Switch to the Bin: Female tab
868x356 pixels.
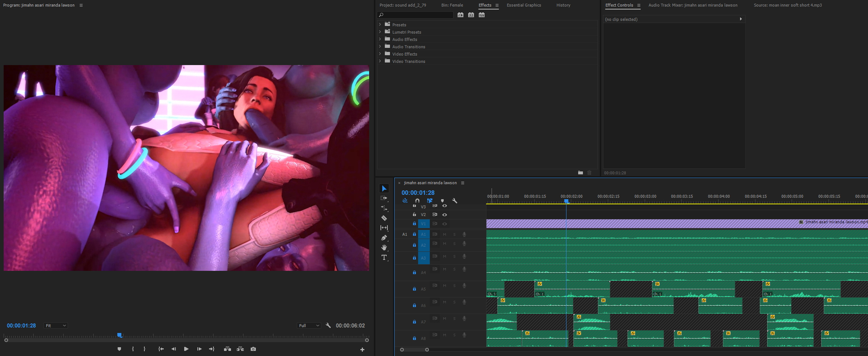point(452,5)
